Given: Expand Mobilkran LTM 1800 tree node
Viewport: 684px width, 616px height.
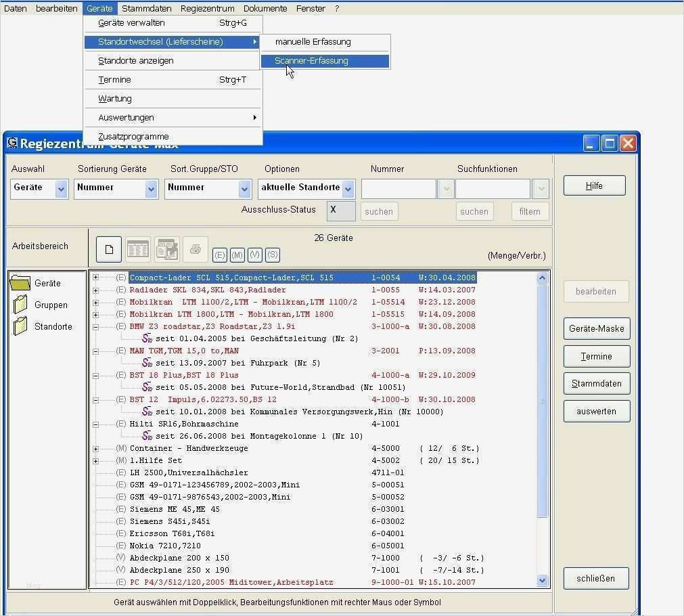Looking at the screenshot, I should click(x=95, y=315).
